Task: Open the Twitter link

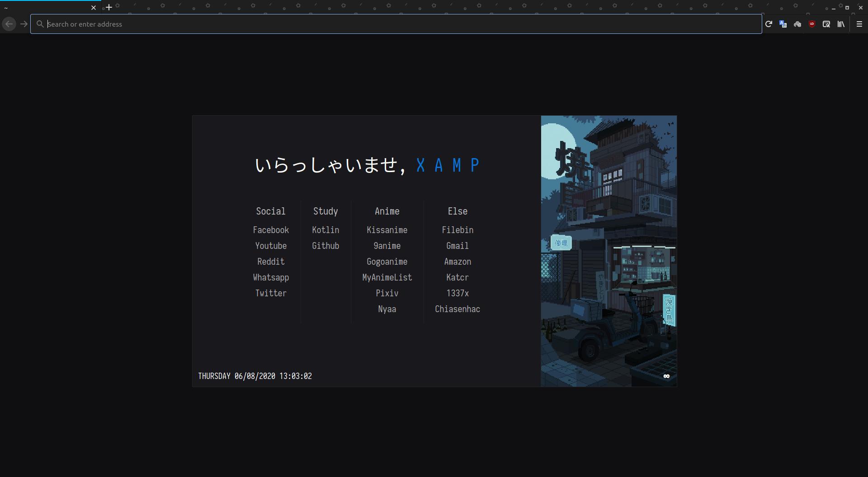Action: click(x=271, y=293)
